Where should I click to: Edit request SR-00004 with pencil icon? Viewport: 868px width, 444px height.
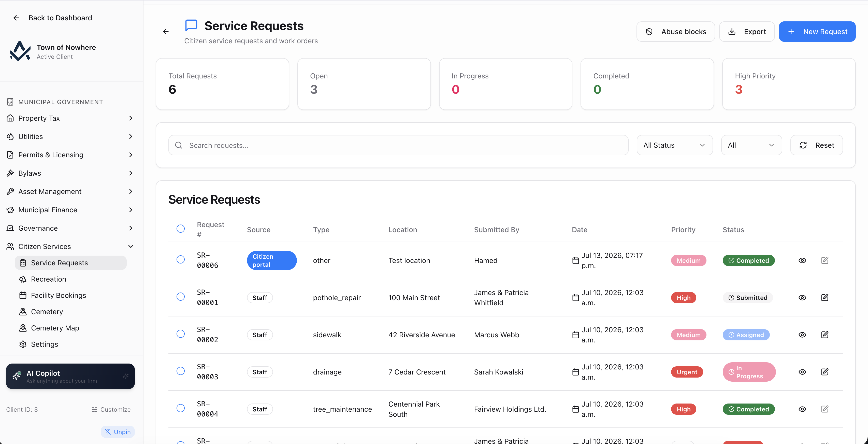coord(824,409)
